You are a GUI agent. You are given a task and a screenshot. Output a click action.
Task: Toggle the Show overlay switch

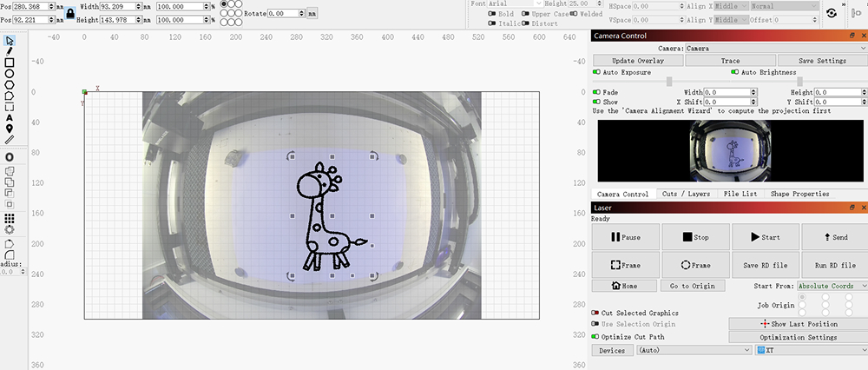click(x=596, y=102)
